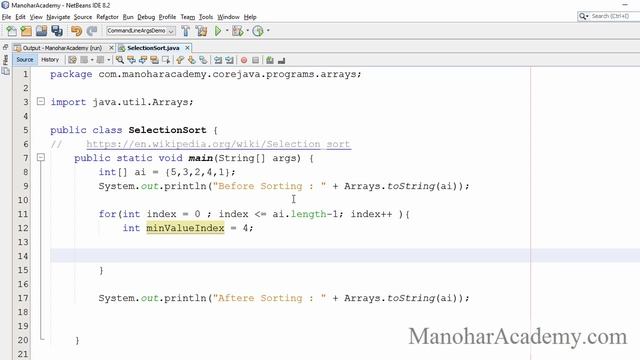Click the "Before Sorting : " string literal
The width and height of the screenshot is (640, 360).
point(269,186)
